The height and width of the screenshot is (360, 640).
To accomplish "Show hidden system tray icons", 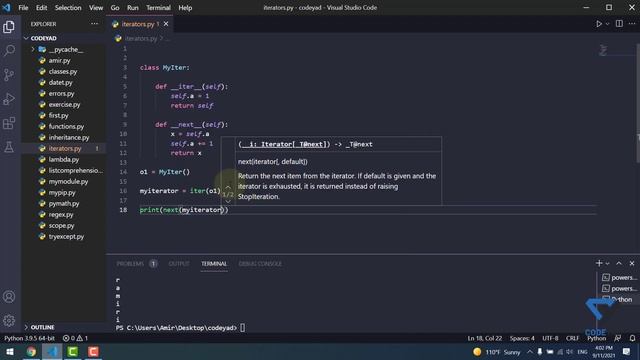I will click(x=529, y=352).
